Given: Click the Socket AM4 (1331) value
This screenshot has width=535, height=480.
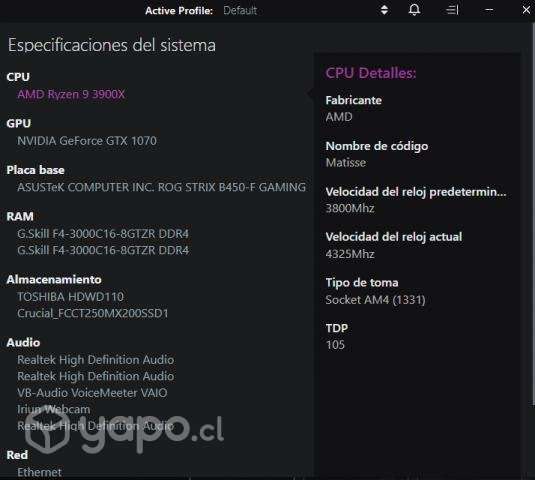Looking at the screenshot, I should click(x=375, y=300).
